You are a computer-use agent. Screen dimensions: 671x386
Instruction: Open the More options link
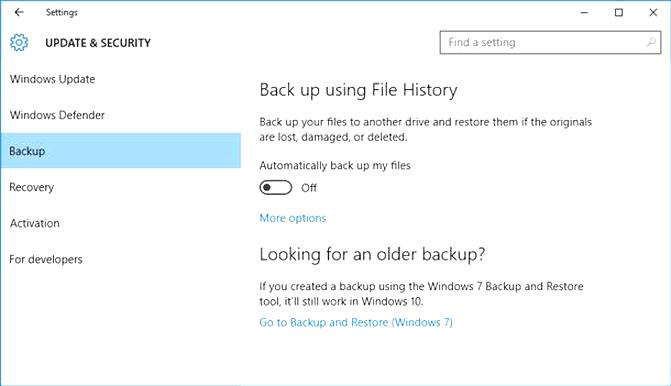293,218
